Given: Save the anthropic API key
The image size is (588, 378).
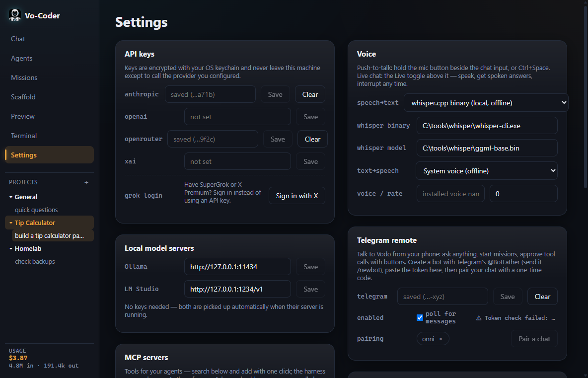Looking at the screenshot, I should (275, 94).
